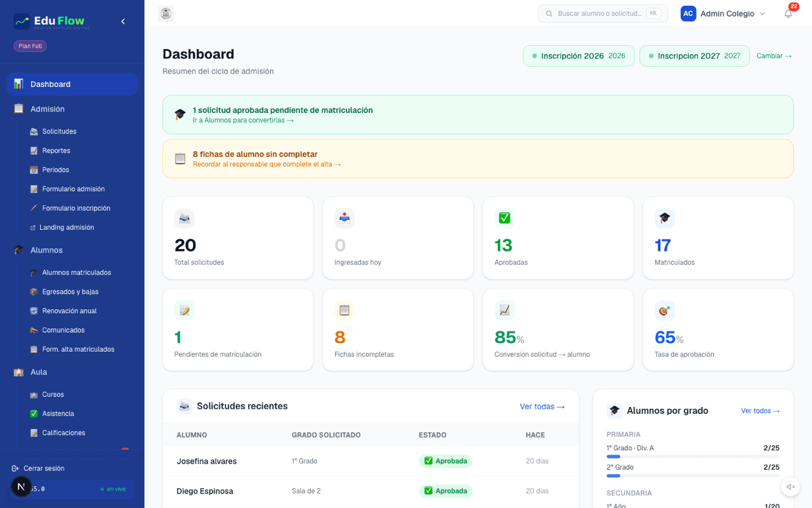Click the Plan Full badge
The width and height of the screenshot is (812, 508).
pos(30,46)
